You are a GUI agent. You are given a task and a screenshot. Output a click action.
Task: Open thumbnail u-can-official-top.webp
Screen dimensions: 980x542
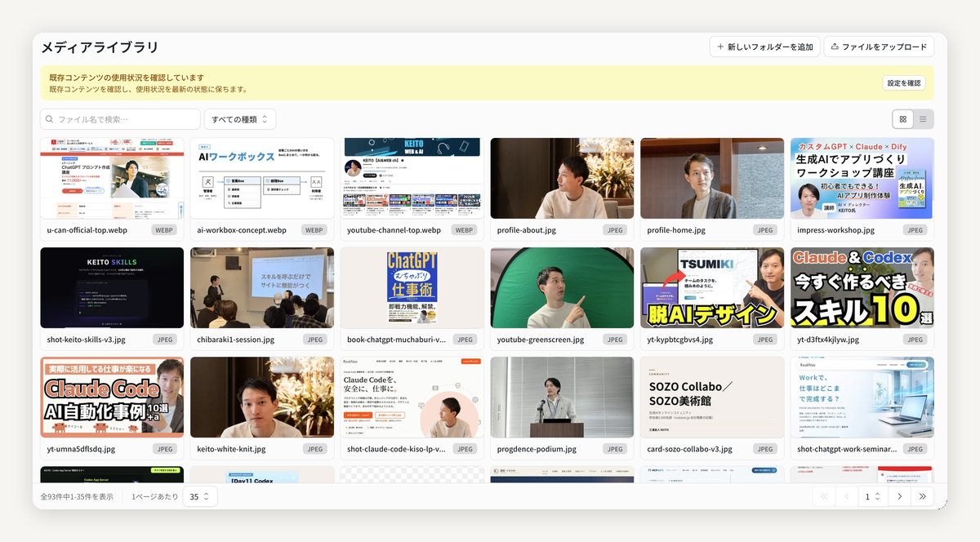[x=112, y=178]
